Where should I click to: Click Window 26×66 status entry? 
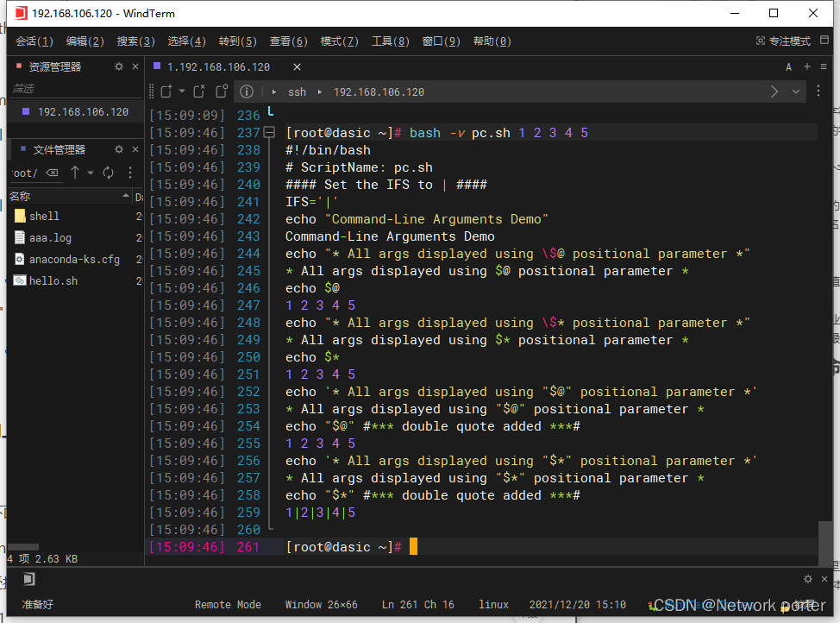pos(321,605)
